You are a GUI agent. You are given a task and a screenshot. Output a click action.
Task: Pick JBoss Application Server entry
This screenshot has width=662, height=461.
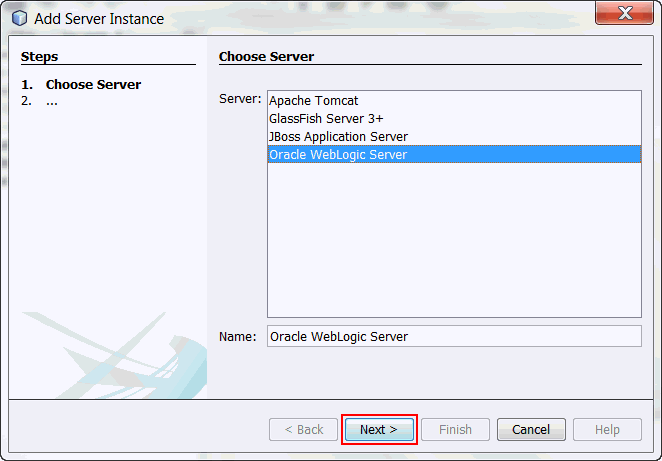pos(454,137)
